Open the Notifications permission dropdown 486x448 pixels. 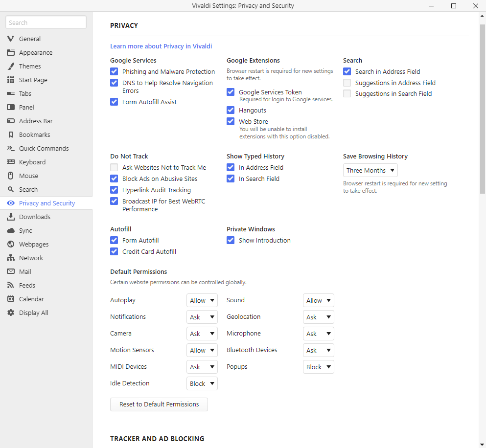point(202,317)
